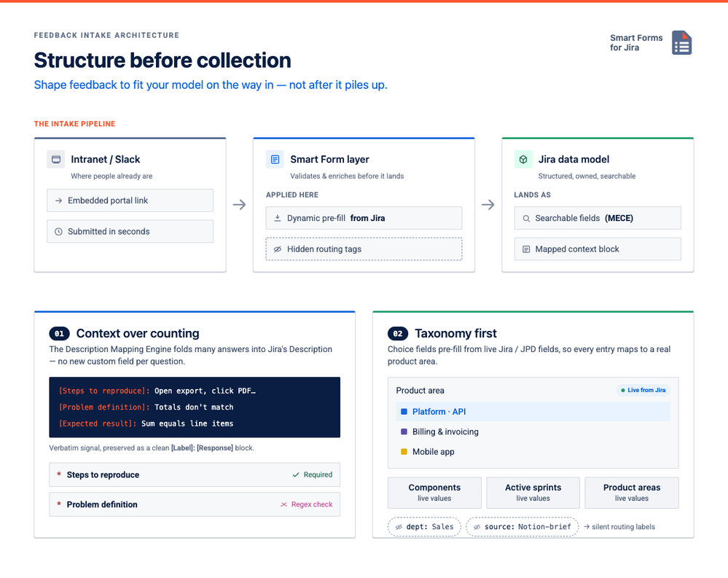Select the Billing & invoicing option

click(x=533, y=431)
